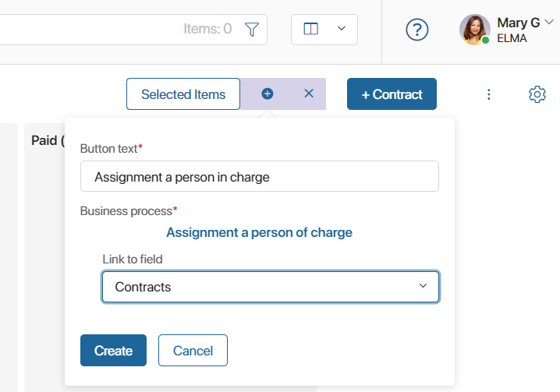
Task: Open the gear settings icon
Action: pos(537,94)
